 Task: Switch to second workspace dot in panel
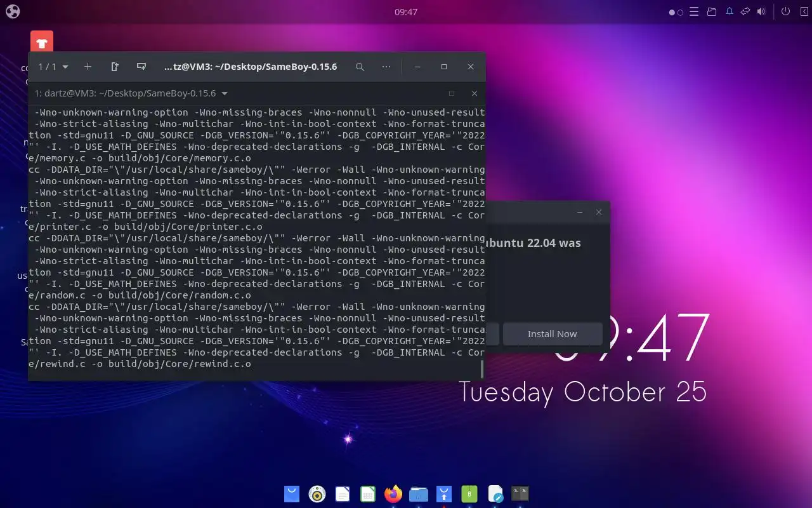click(x=681, y=12)
